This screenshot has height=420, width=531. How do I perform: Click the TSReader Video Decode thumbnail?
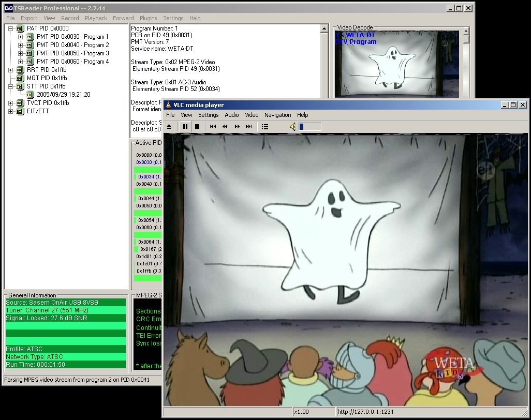(397, 64)
